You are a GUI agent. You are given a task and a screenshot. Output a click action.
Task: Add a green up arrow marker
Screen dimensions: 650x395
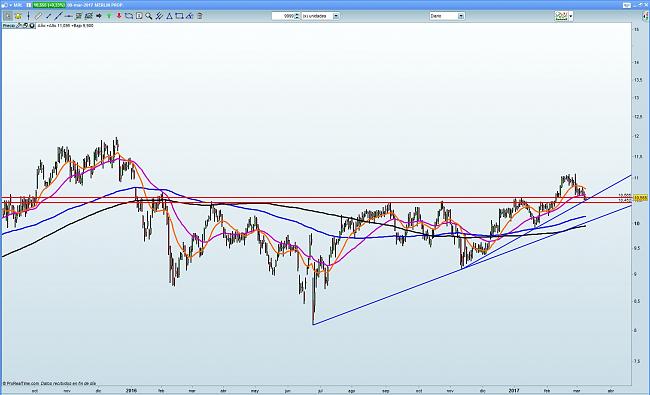coord(109,16)
